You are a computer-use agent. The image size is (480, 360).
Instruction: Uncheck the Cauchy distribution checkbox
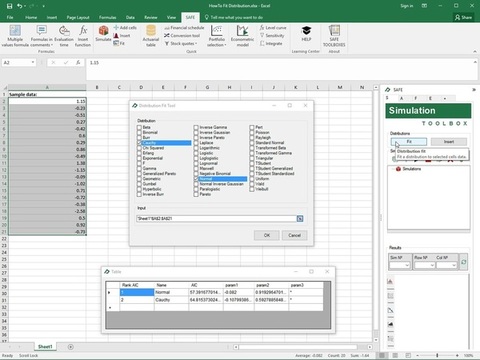point(139,143)
